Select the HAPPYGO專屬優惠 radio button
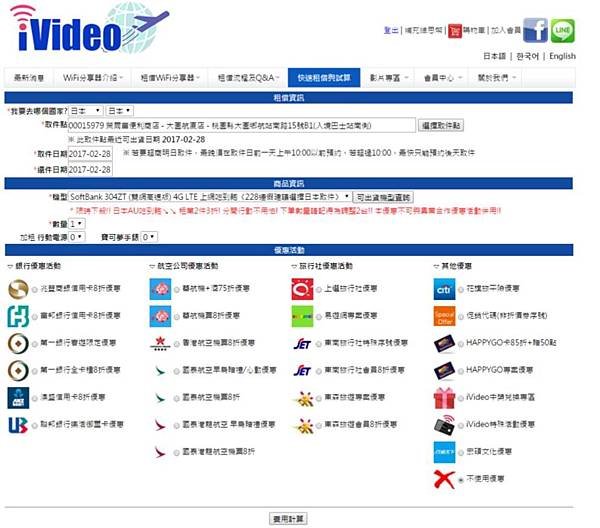The width and height of the screenshot is (600, 528). coord(461,371)
